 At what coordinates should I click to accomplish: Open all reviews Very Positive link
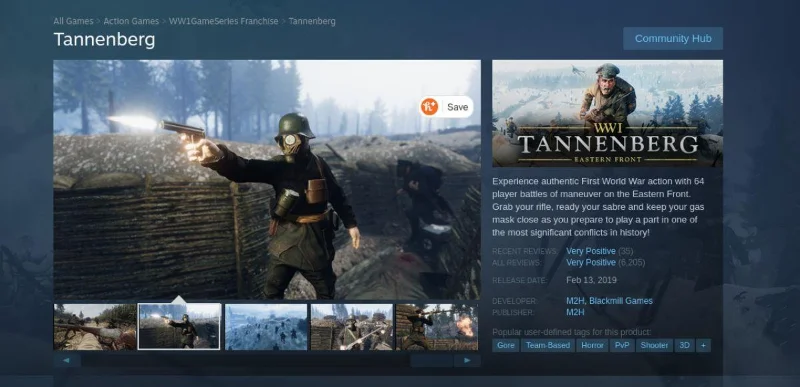click(x=591, y=262)
